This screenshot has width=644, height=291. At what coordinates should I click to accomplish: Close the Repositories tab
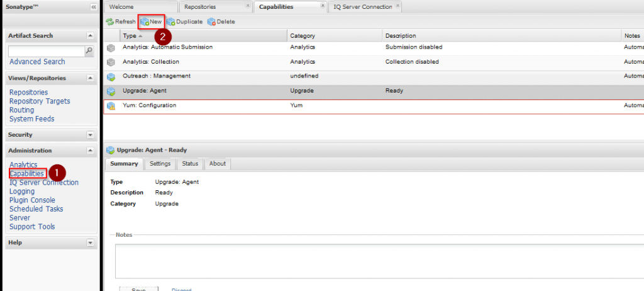247,7
